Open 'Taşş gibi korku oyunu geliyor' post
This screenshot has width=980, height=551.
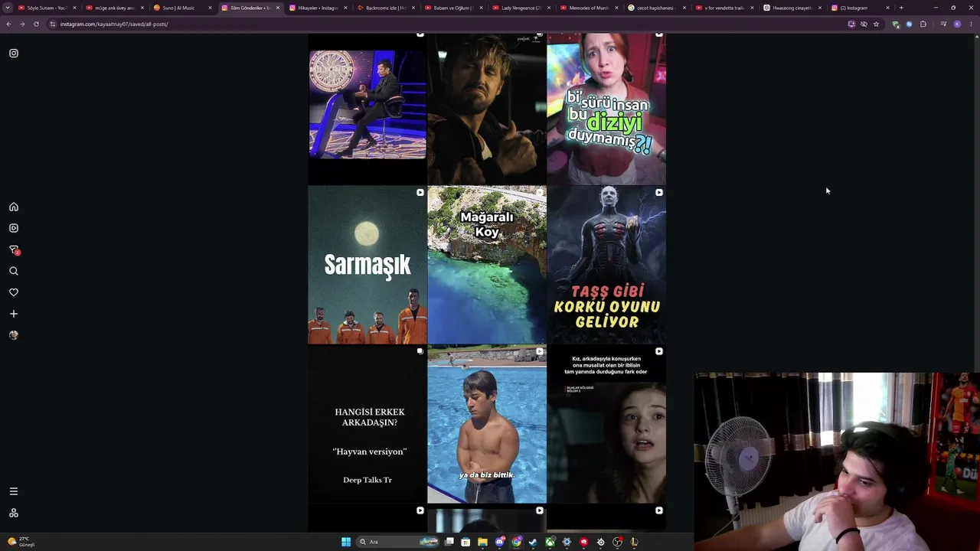606,265
